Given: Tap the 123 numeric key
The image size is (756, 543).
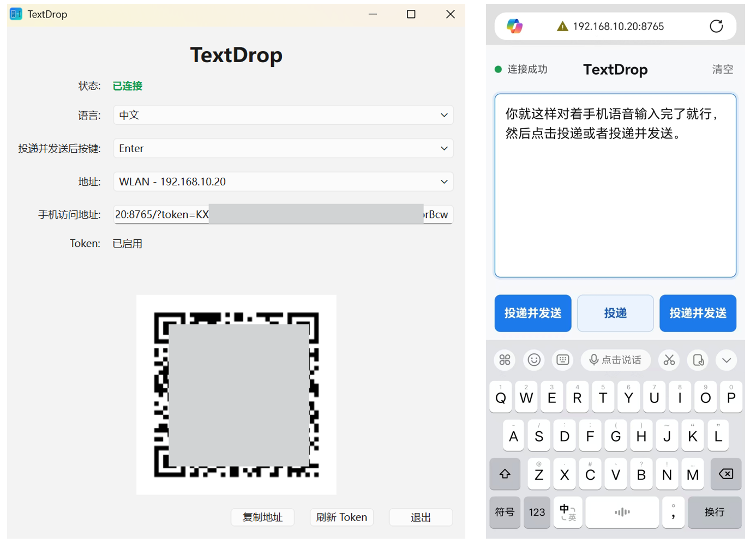Looking at the screenshot, I should [x=537, y=512].
